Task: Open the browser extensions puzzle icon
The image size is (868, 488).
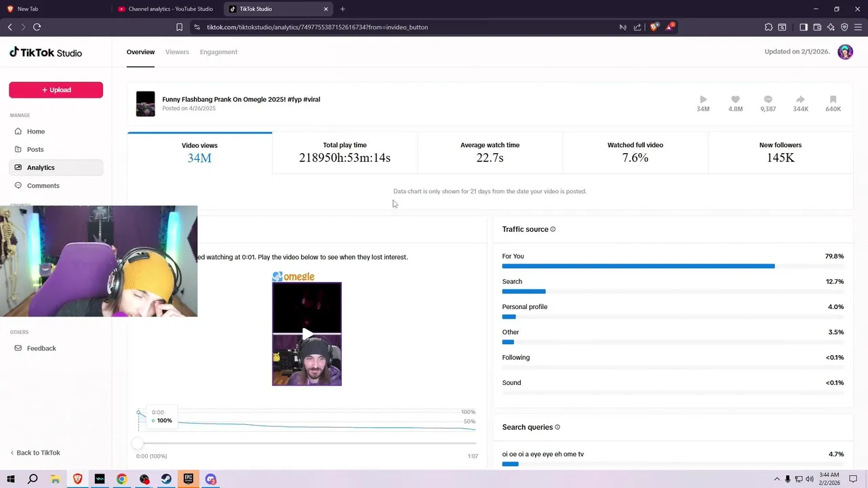Action: click(768, 27)
